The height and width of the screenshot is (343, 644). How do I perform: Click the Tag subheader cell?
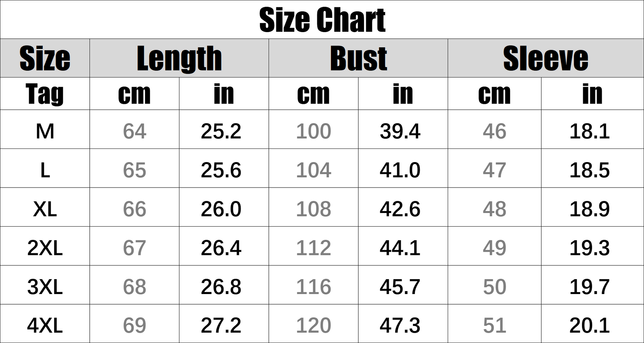pos(45,94)
